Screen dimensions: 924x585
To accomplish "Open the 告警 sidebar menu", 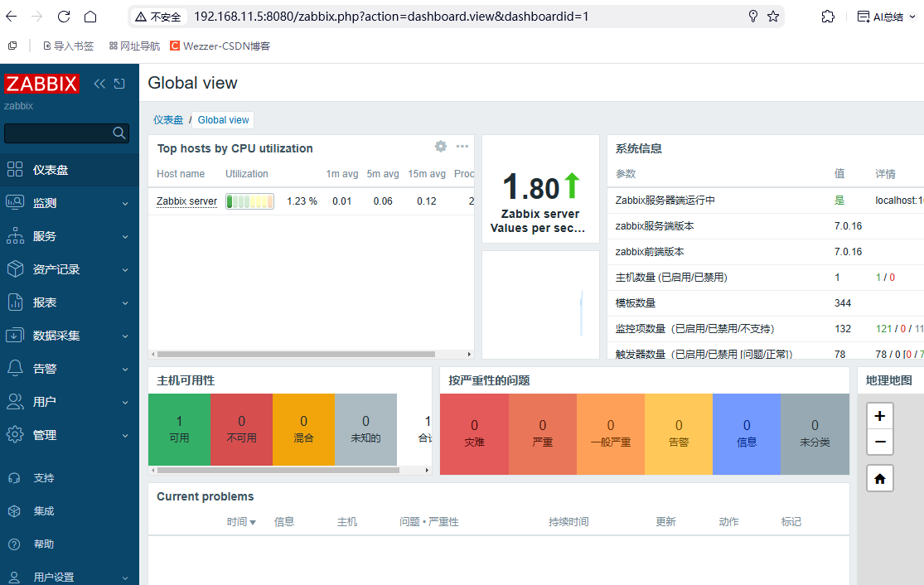I will pyautogui.click(x=70, y=368).
